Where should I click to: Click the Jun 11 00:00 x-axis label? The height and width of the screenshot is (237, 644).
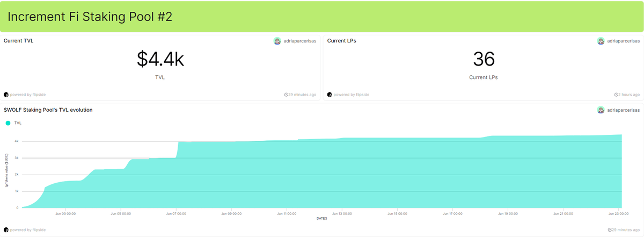coord(287,213)
